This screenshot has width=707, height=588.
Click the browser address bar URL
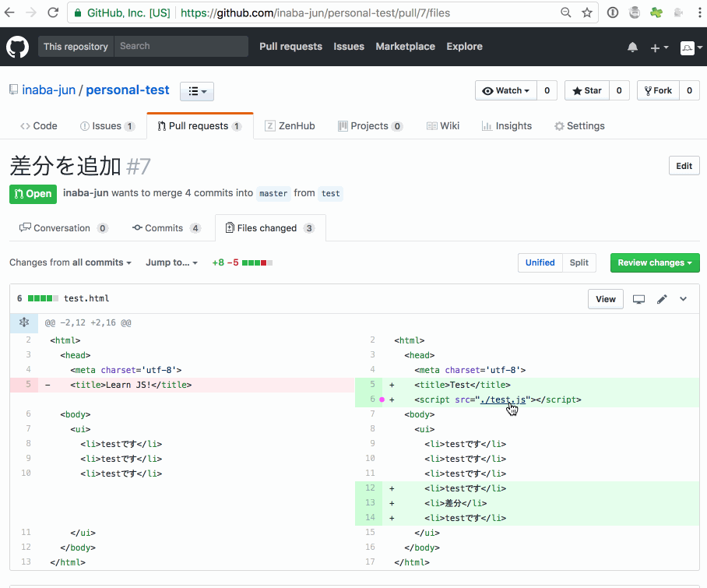point(315,12)
